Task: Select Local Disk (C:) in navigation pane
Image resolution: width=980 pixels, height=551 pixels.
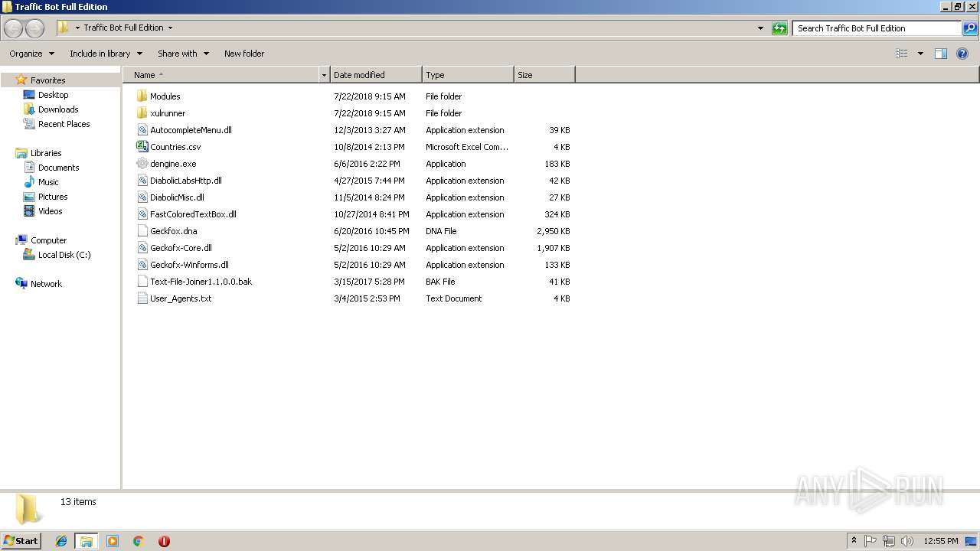Action: pyautogui.click(x=64, y=255)
